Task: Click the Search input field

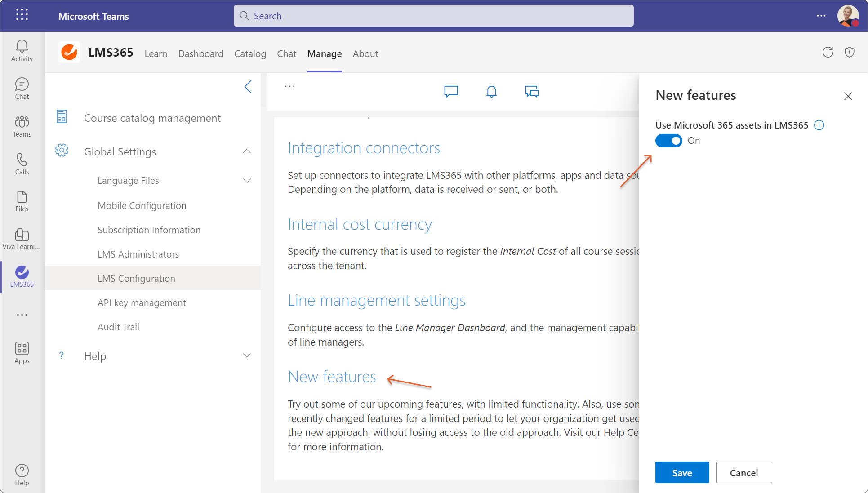Action: [x=434, y=16]
